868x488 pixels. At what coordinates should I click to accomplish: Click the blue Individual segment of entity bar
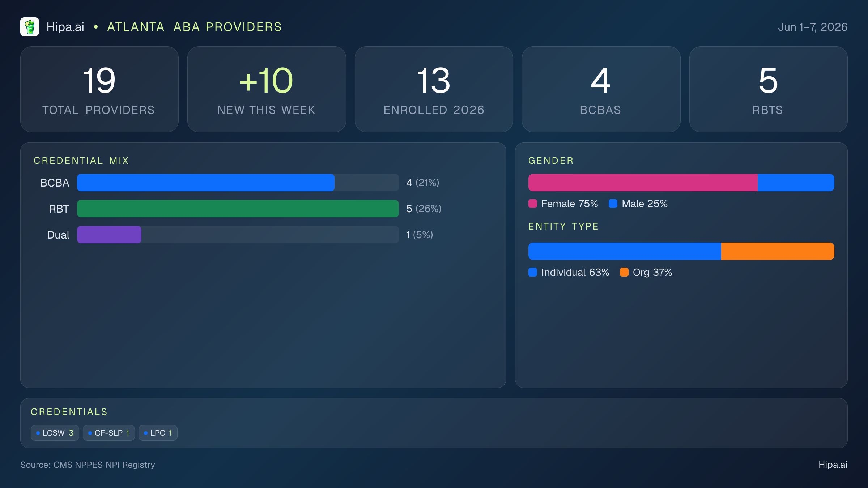click(x=625, y=251)
